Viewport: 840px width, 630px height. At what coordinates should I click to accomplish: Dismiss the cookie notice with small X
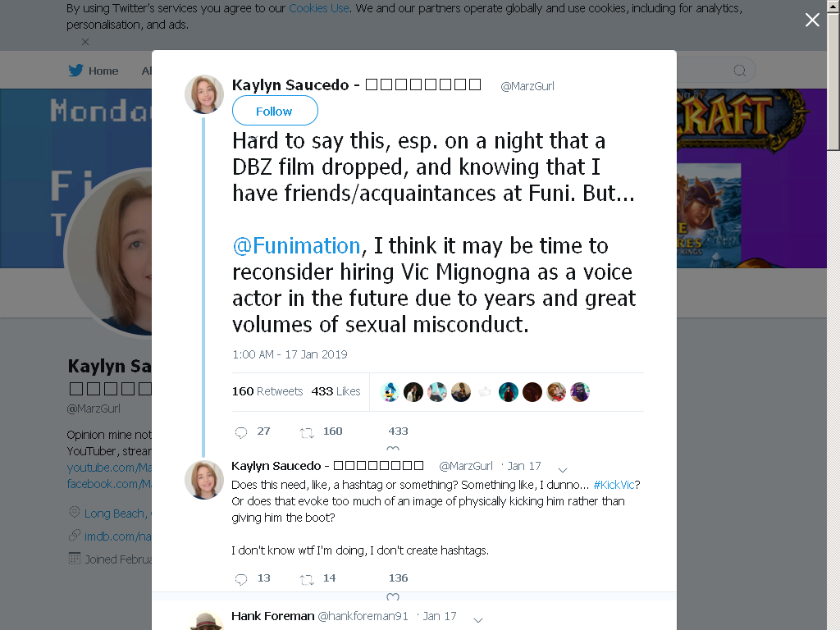tap(85, 42)
